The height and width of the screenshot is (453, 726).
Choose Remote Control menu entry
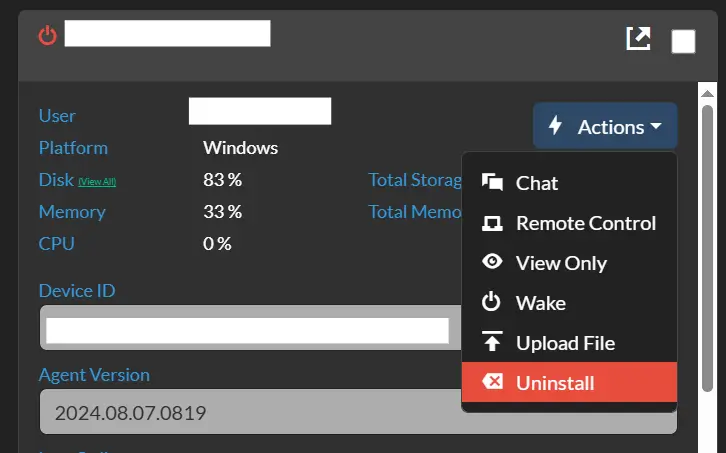(x=585, y=223)
